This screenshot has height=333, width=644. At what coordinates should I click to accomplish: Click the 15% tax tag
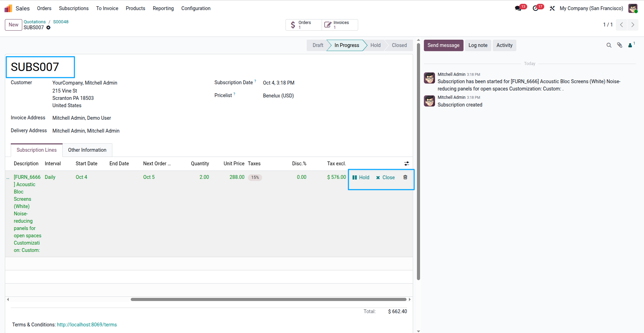255,177
